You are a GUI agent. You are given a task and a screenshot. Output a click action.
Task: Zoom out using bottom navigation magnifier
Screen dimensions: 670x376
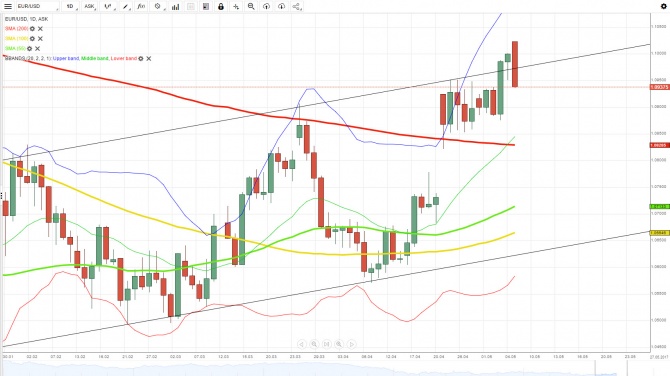coord(314,344)
